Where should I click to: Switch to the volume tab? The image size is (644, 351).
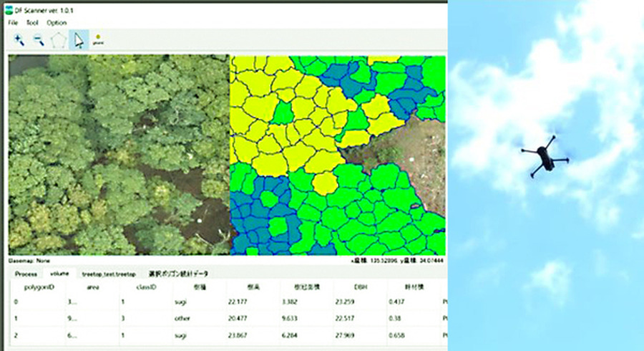59,274
